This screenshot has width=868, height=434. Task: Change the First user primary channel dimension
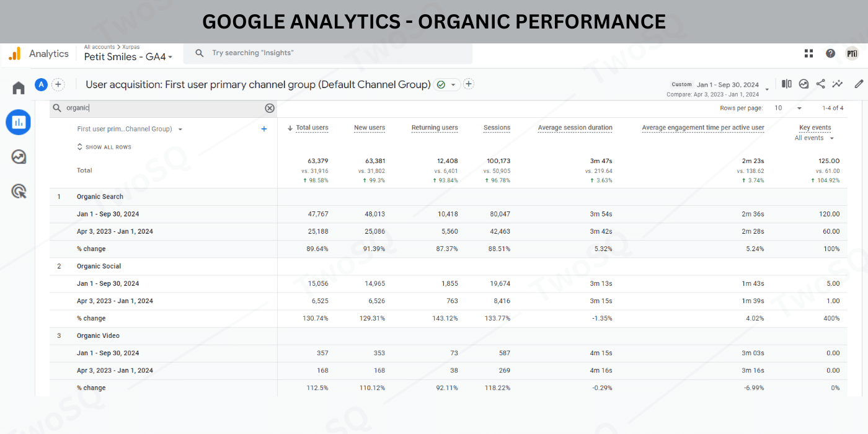(130, 129)
